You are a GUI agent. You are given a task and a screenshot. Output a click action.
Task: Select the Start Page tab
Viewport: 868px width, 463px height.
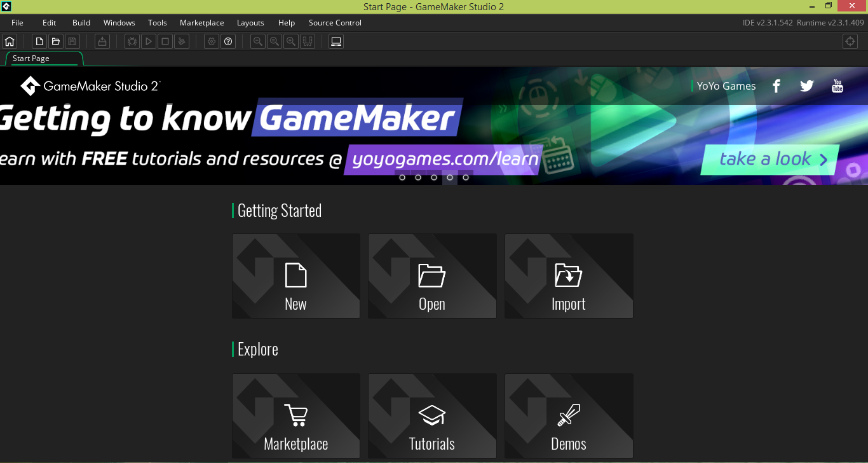pos(44,59)
